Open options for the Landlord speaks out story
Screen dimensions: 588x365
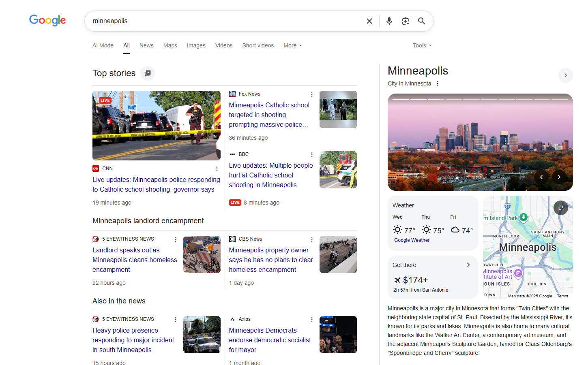tap(176, 239)
